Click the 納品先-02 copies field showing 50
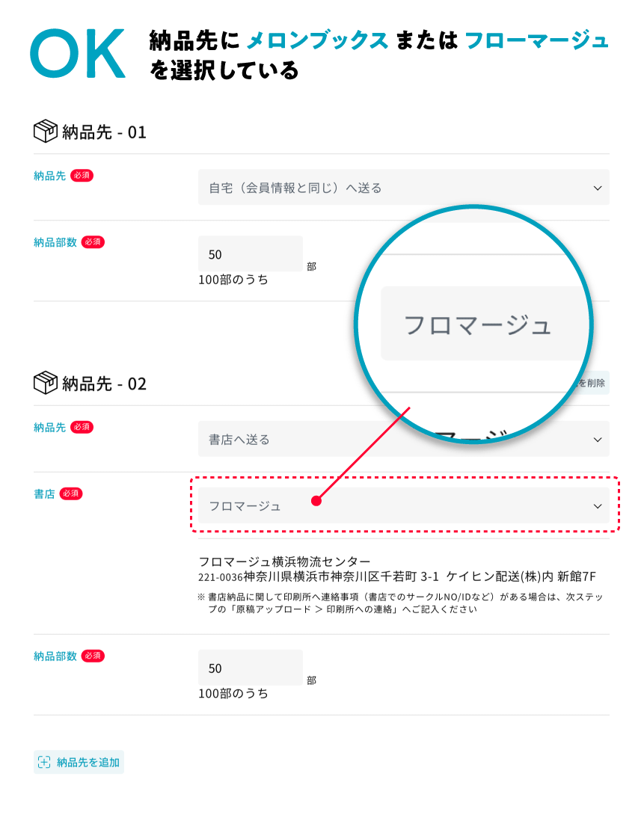The width and height of the screenshot is (644, 815). pyautogui.click(x=250, y=668)
